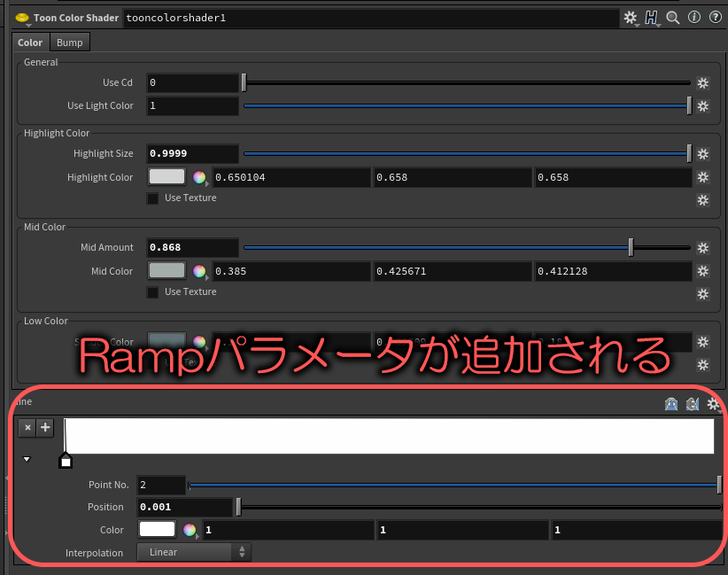Viewport: 728px width, 575px height.
Task: Show node info with the i icon
Action: [694, 17]
